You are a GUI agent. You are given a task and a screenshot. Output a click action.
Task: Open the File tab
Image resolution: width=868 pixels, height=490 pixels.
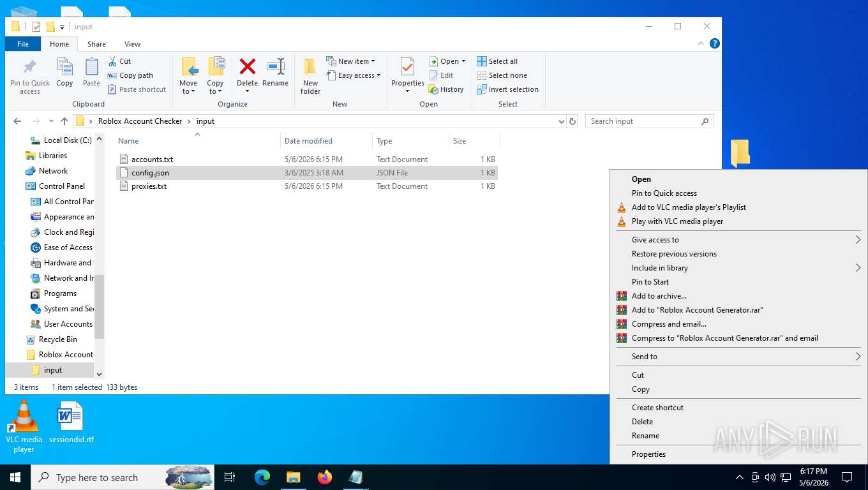23,44
